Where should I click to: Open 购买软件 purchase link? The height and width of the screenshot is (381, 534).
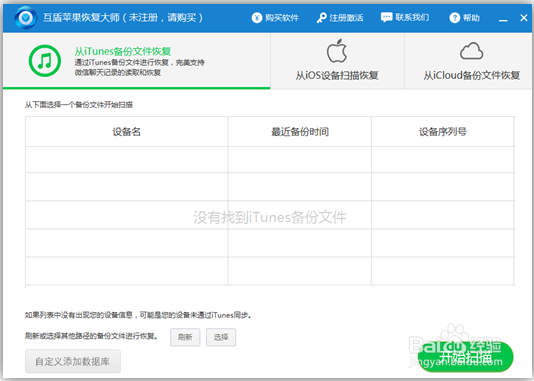click(275, 18)
